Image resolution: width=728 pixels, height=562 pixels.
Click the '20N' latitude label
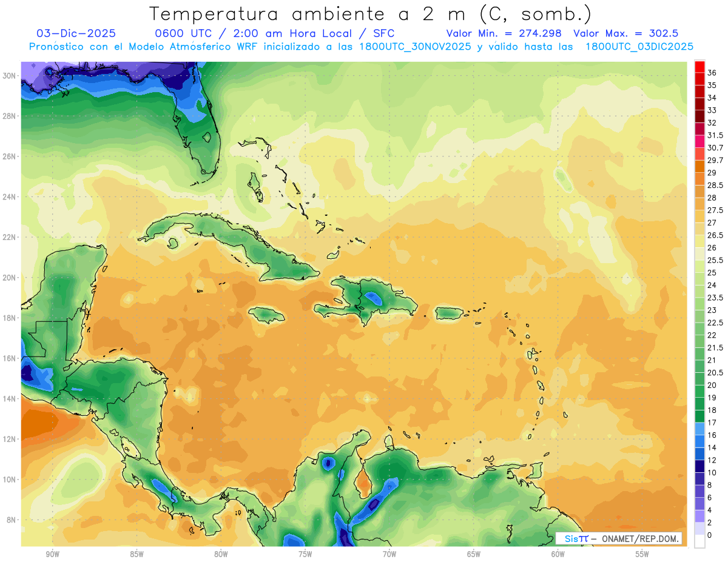click(10, 278)
